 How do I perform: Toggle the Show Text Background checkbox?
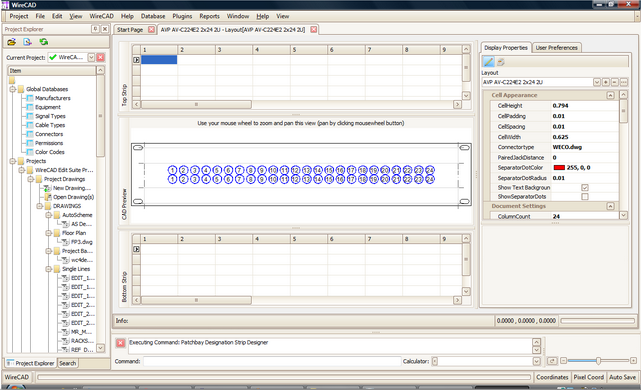(x=585, y=188)
